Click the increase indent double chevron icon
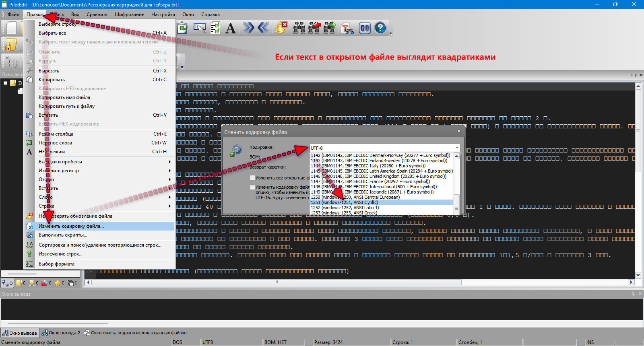The image size is (644, 346). tap(248, 28)
